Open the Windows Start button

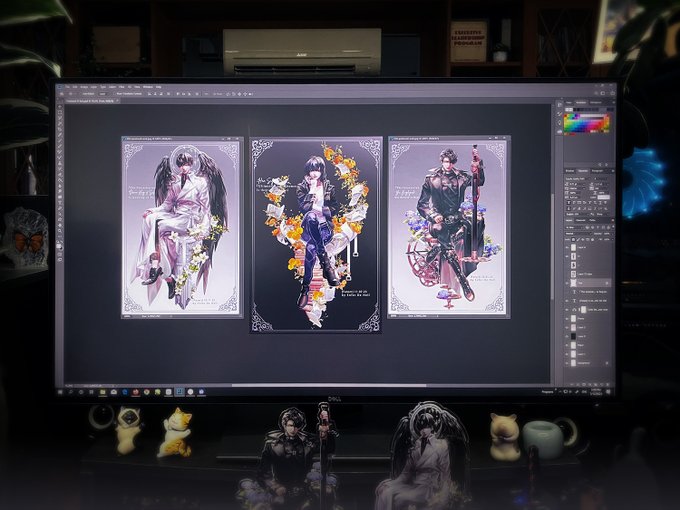[x=60, y=392]
